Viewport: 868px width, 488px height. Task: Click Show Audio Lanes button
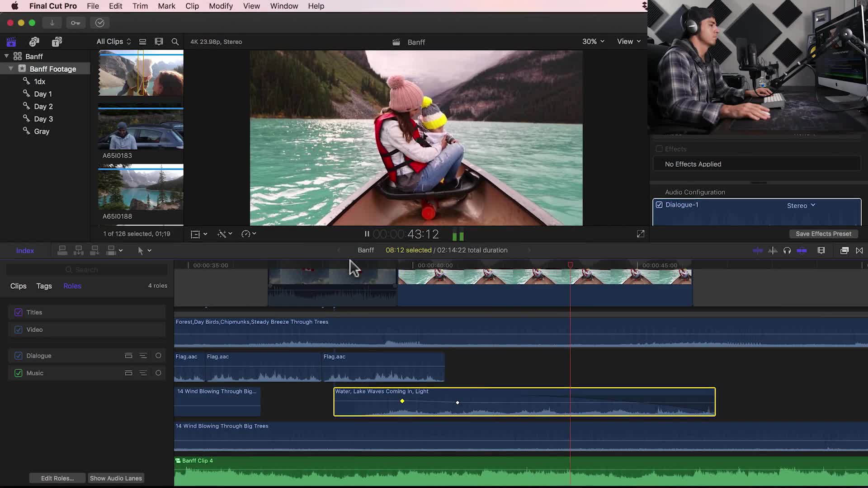(116, 479)
